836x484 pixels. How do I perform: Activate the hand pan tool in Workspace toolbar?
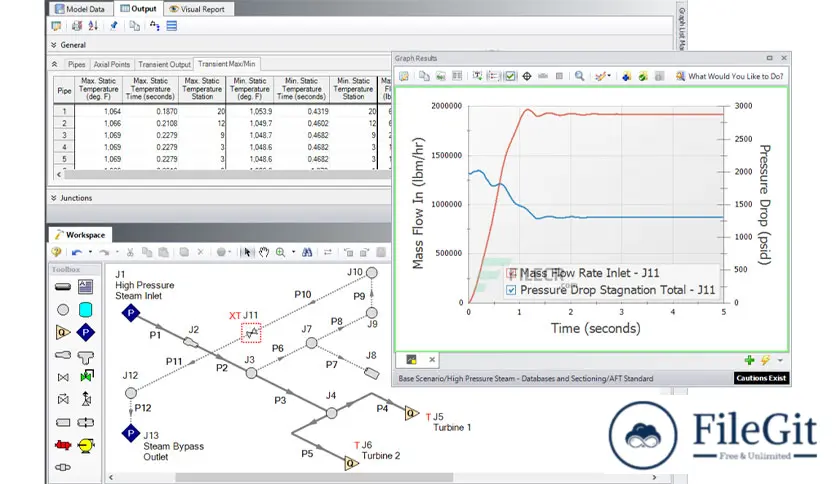coord(263,252)
